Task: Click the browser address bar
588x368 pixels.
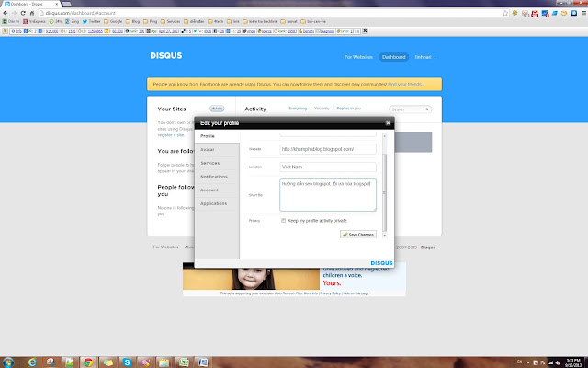Action: point(270,13)
